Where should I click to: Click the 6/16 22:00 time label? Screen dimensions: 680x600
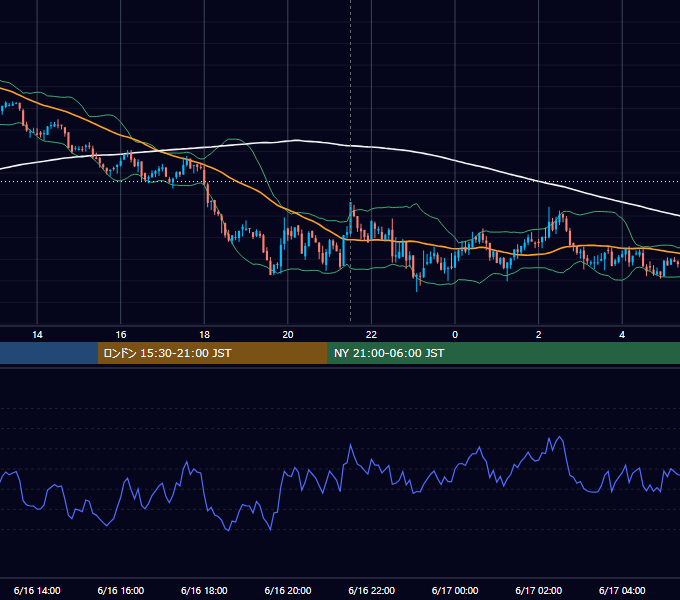coord(372,590)
